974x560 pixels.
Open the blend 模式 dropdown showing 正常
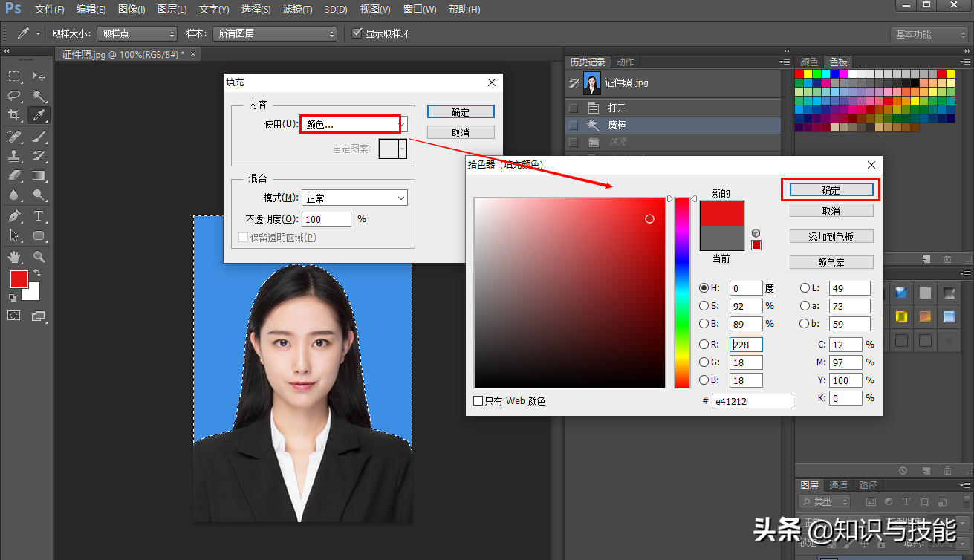pyautogui.click(x=354, y=198)
